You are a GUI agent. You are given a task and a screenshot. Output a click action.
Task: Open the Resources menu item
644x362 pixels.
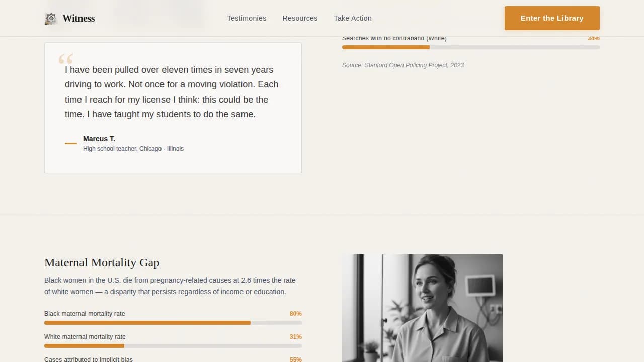pyautogui.click(x=300, y=18)
